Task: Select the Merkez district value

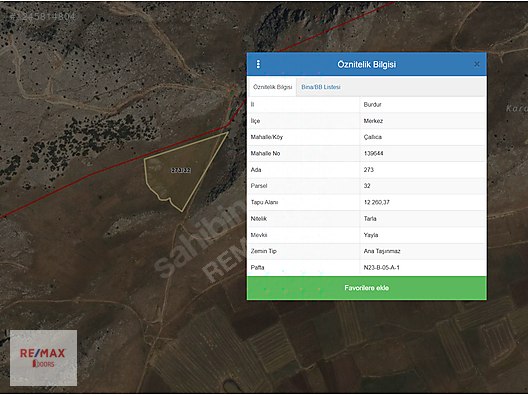Action: pos(373,121)
